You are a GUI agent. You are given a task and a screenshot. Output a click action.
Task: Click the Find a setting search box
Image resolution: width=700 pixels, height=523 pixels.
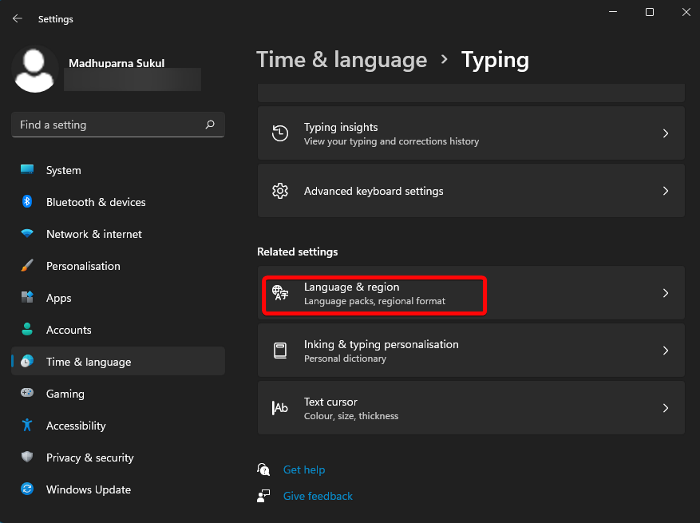[110, 125]
